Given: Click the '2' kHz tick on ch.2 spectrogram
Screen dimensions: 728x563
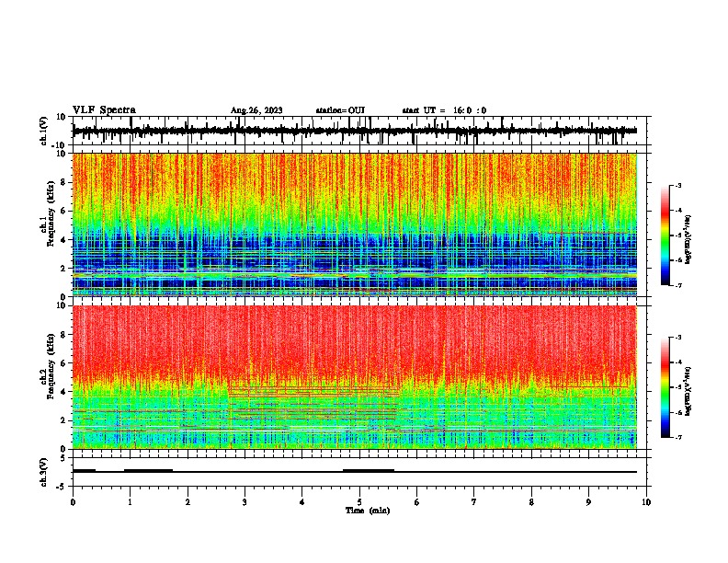Looking at the screenshot, I should [64, 420].
